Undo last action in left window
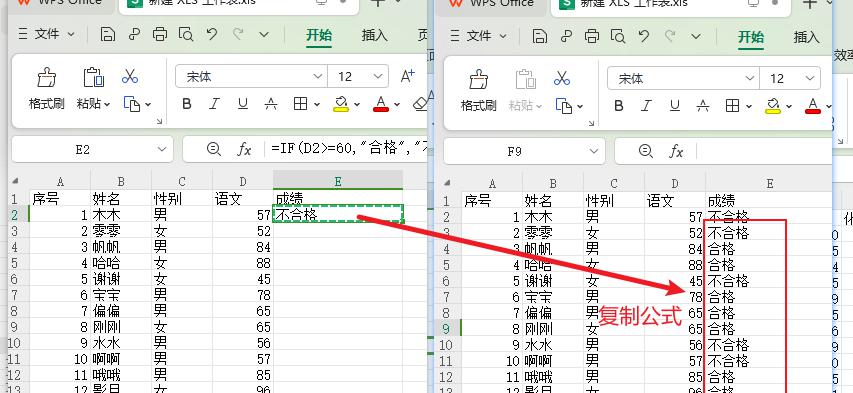853x393 pixels. point(212,34)
